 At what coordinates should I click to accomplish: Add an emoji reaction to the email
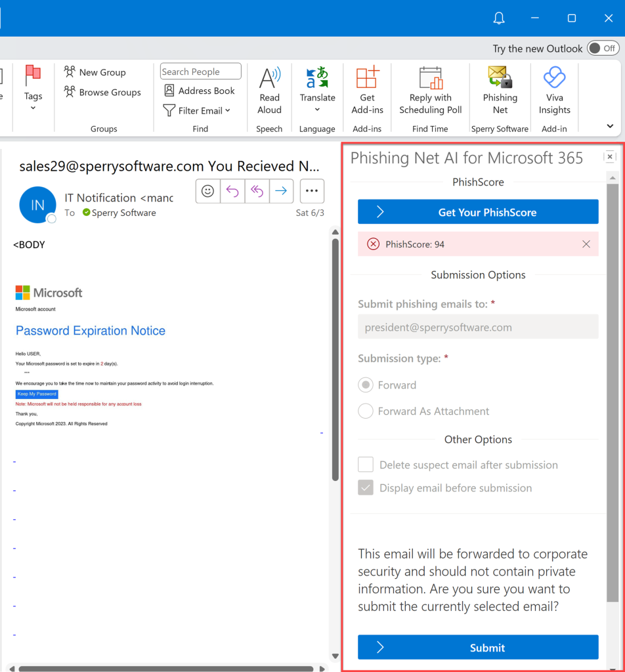[x=208, y=191]
